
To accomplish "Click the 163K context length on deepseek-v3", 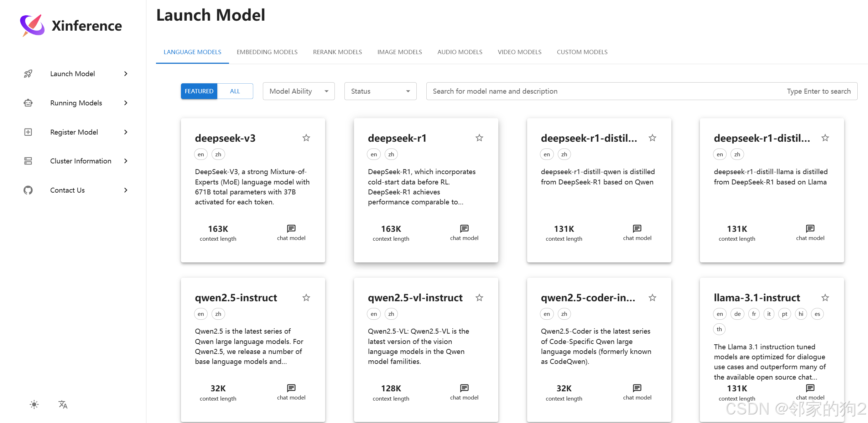I will (218, 229).
